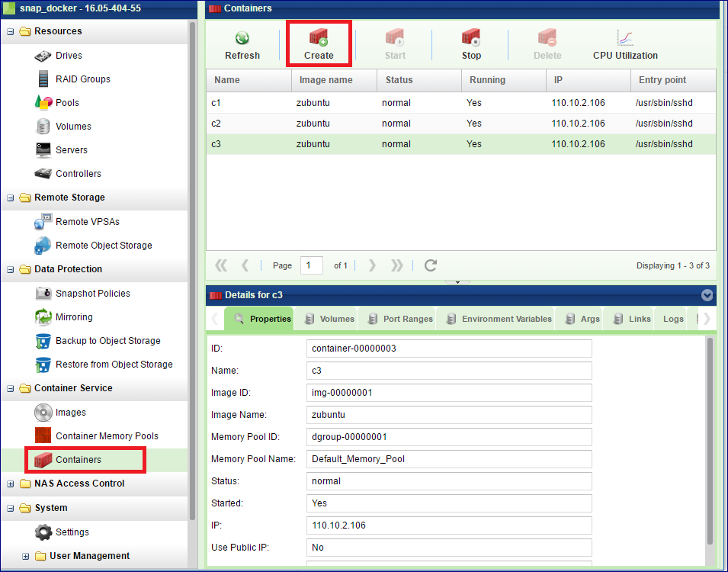Collapse the System tree section

point(10,509)
